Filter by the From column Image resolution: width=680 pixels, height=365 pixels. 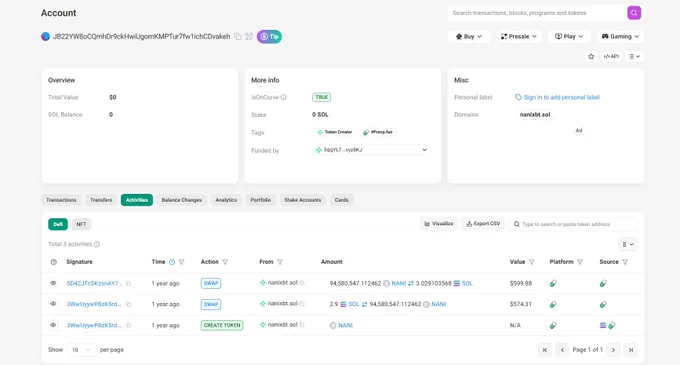[x=280, y=262]
